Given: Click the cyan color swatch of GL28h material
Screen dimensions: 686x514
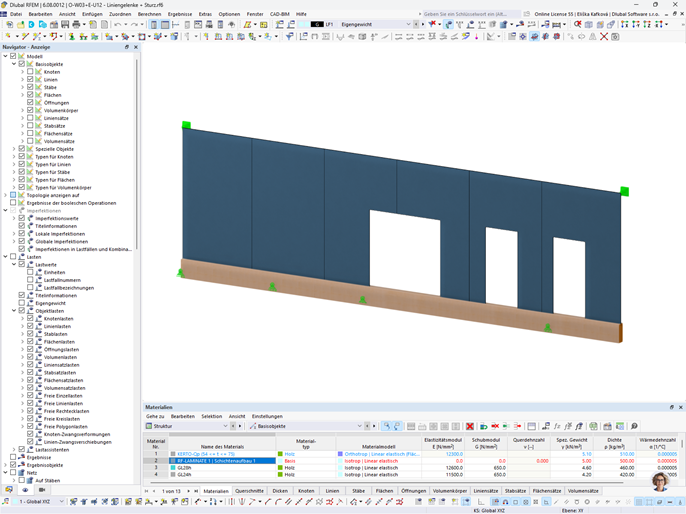Looking at the screenshot, I should (173, 468).
